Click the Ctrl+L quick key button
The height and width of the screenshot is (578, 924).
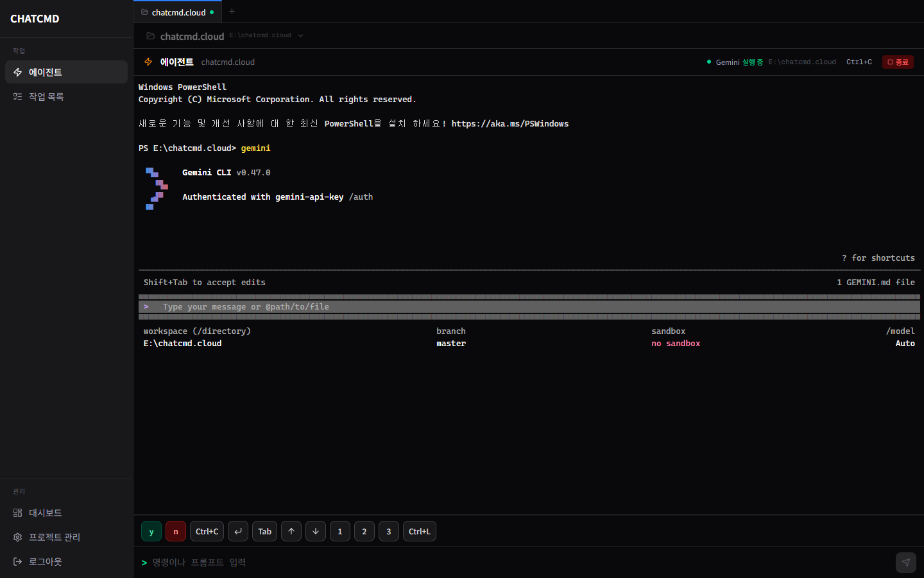click(420, 531)
